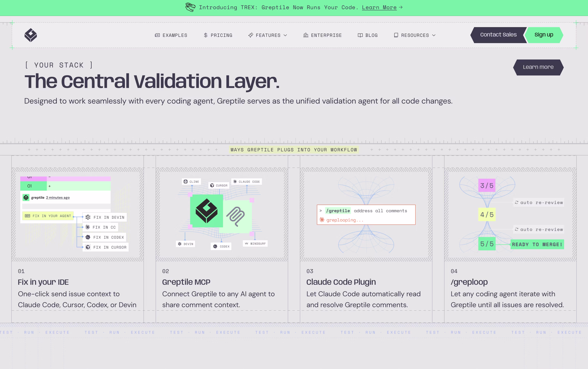This screenshot has width=588, height=369.
Task: Click the greplooping spinner asterisk icon
Action: 322,220
